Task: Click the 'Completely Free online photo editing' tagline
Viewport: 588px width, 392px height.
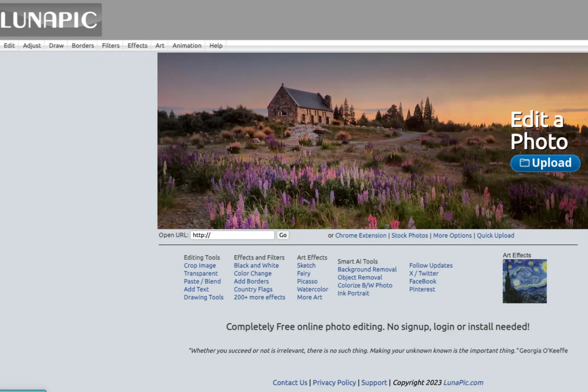Action: (x=378, y=327)
